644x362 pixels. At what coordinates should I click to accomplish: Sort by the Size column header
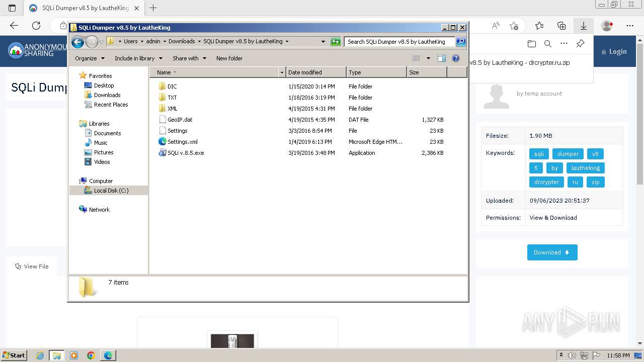click(427, 72)
